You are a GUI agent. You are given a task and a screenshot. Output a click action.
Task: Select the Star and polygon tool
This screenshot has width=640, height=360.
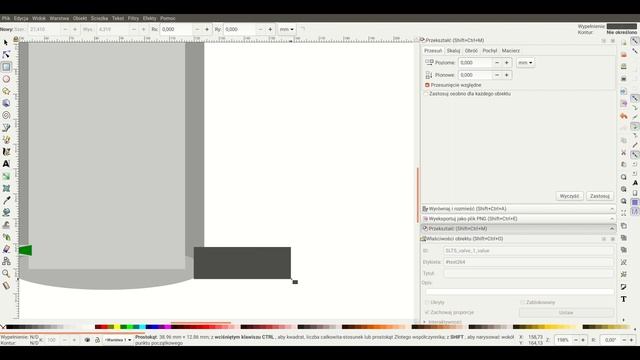pos(6,91)
